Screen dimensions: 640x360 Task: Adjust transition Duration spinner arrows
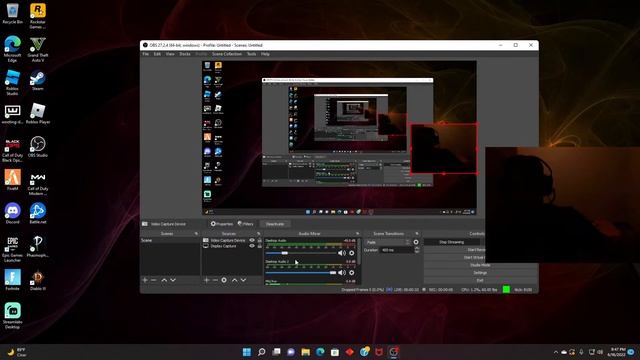pyautogui.click(x=417, y=250)
